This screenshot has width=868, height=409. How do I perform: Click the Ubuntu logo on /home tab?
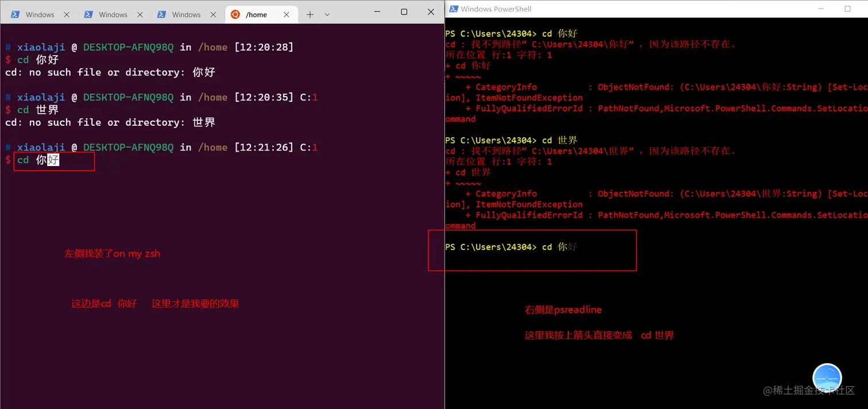point(235,14)
